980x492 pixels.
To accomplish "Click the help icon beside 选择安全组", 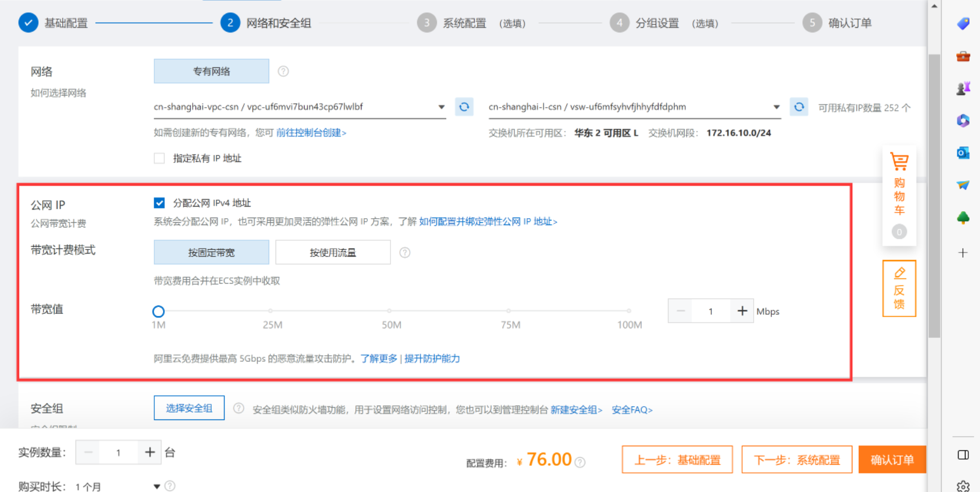I will coord(238,408).
